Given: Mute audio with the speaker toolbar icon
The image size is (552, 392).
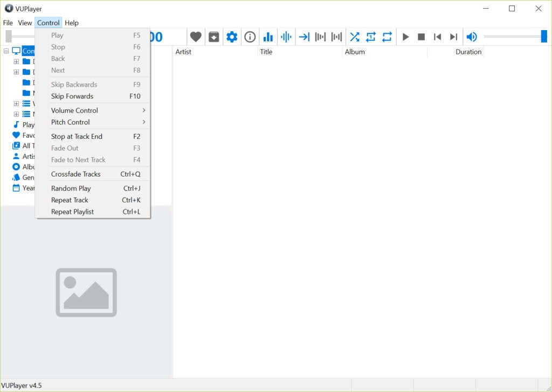Looking at the screenshot, I should click(x=472, y=37).
